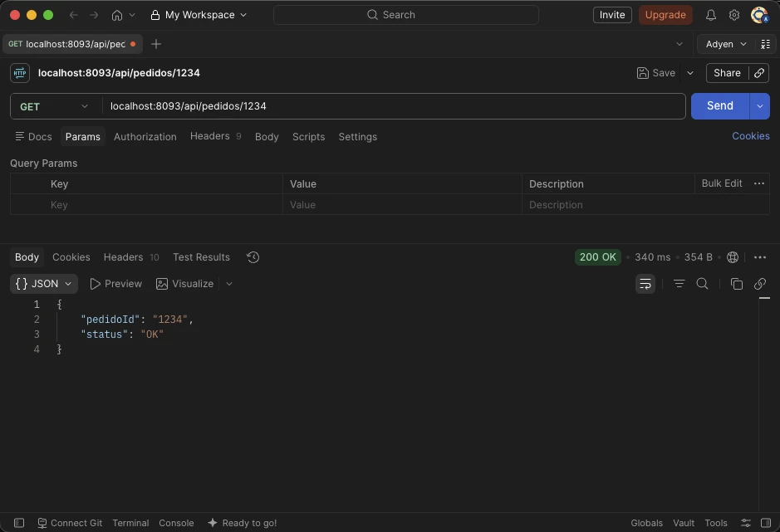Select the response Body tab

(27, 257)
